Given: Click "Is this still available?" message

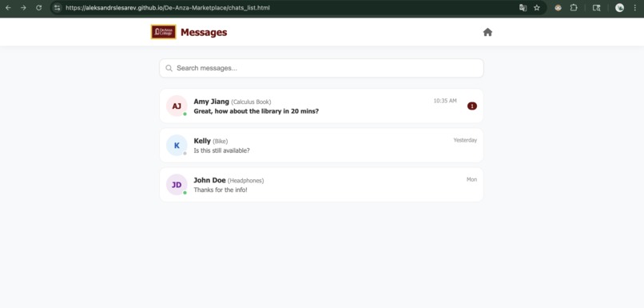Looking at the screenshot, I should [x=221, y=150].
